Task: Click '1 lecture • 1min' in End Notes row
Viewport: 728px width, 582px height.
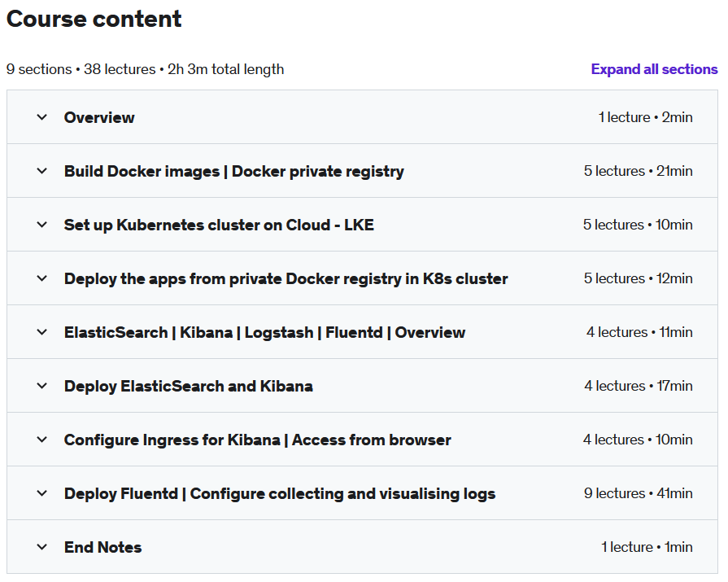Action: 647,547
